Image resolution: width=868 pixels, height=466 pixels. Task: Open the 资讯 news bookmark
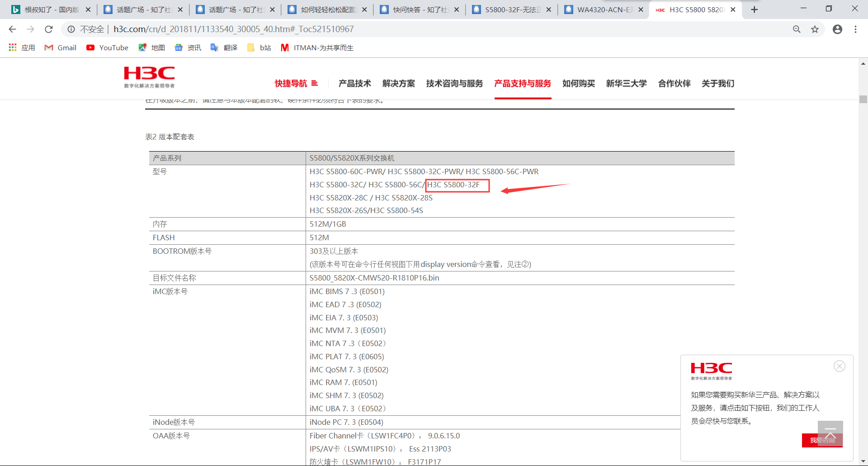[188, 48]
